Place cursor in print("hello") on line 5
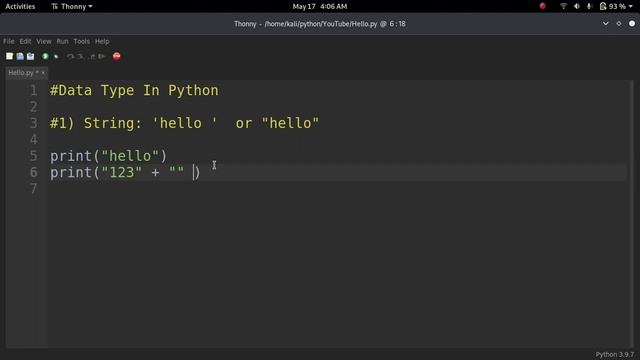The height and width of the screenshot is (360, 640). (x=109, y=156)
